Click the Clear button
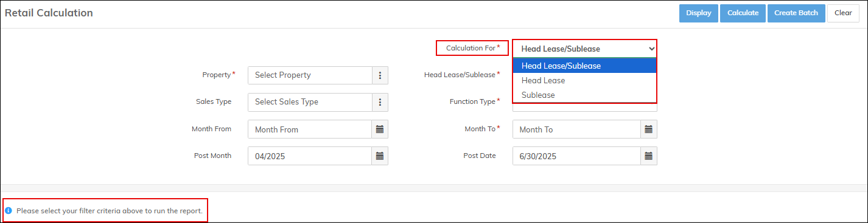Viewport: 868px width, 223px height. tap(843, 13)
